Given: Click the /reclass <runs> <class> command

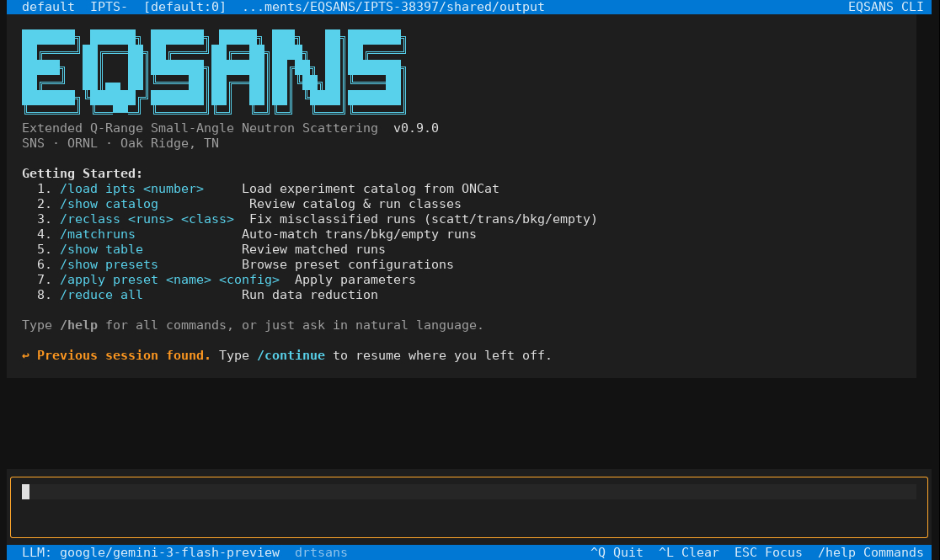Looking at the screenshot, I should [x=147, y=219].
